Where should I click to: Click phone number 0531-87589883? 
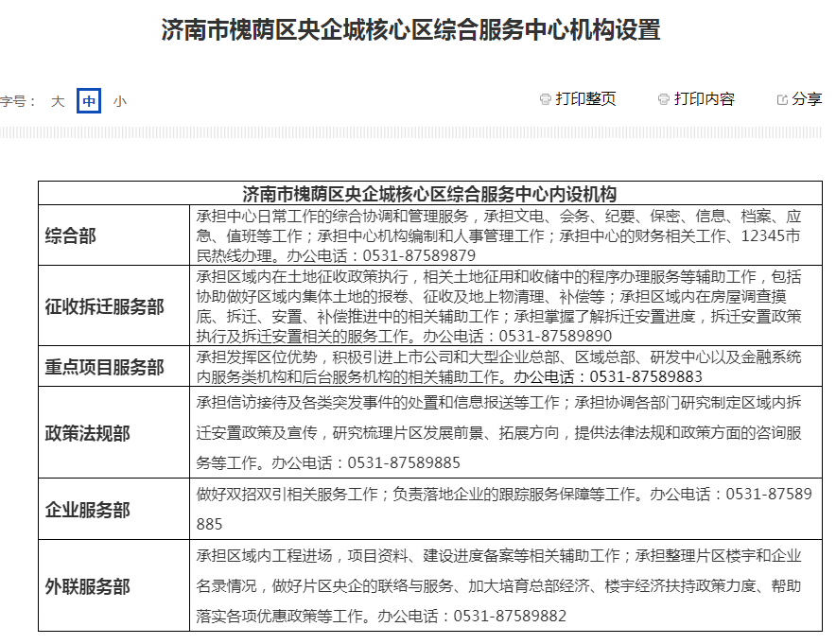tap(646, 377)
